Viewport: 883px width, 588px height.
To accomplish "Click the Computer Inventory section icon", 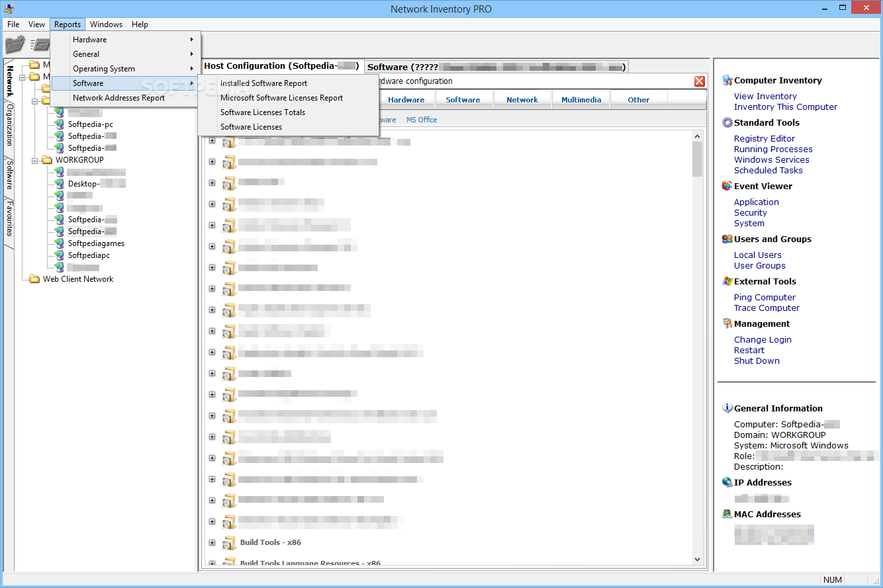I will tap(727, 81).
